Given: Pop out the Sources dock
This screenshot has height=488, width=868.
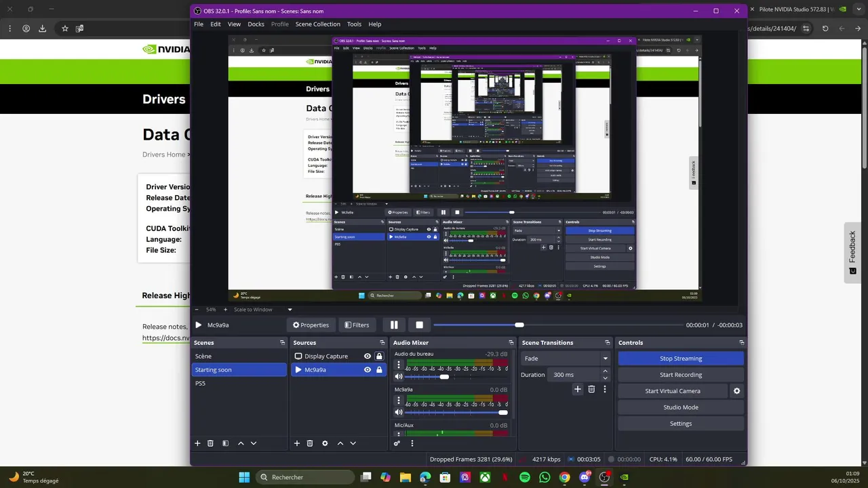Looking at the screenshot, I should [x=382, y=343].
